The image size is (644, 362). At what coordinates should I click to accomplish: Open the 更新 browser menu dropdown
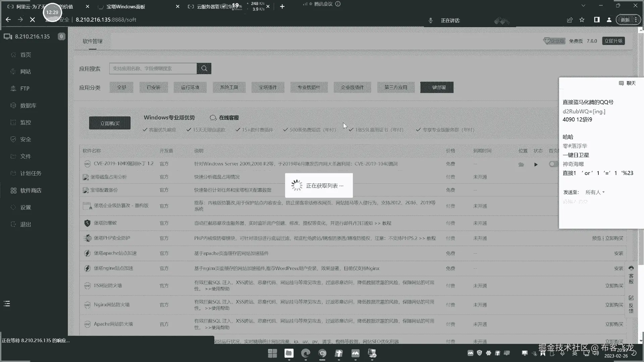[628, 20]
